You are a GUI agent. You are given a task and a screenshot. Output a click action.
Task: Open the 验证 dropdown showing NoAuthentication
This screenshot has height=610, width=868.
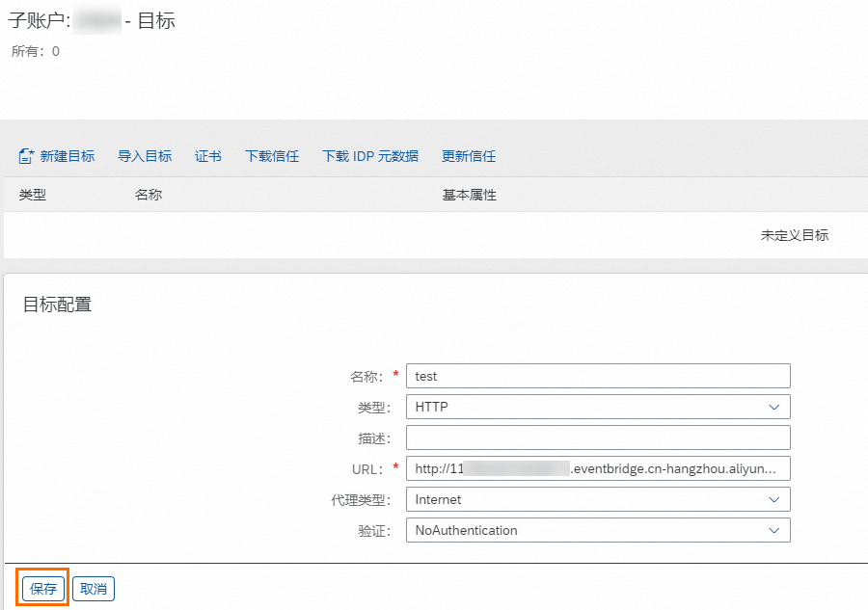[x=598, y=530]
